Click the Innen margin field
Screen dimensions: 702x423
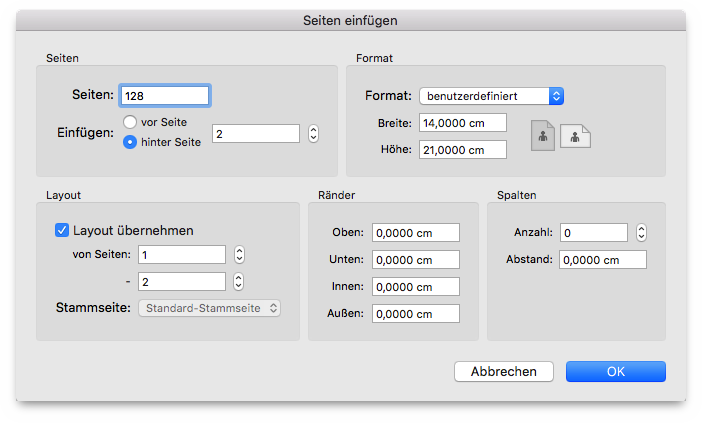(416, 286)
